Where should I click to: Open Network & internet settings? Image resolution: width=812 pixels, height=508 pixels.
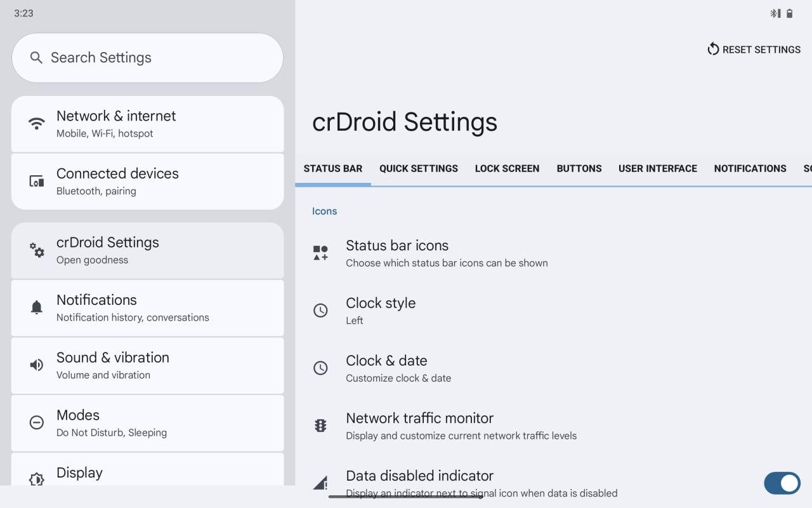(x=148, y=124)
